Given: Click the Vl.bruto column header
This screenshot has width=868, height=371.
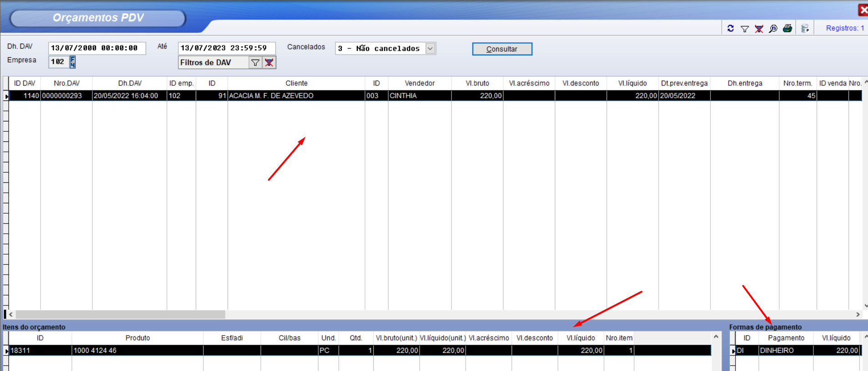Looking at the screenshot, I should (x=477, y=83).
